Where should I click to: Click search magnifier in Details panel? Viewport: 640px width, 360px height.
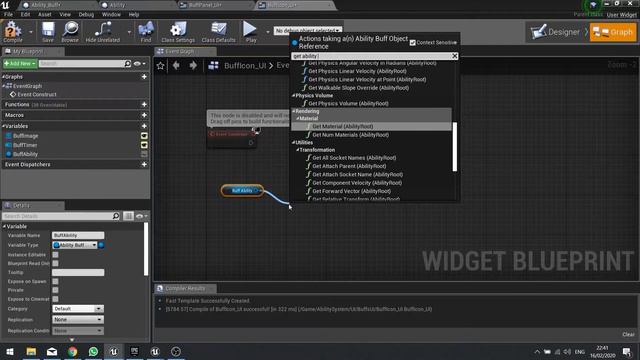tap(116, 216)
